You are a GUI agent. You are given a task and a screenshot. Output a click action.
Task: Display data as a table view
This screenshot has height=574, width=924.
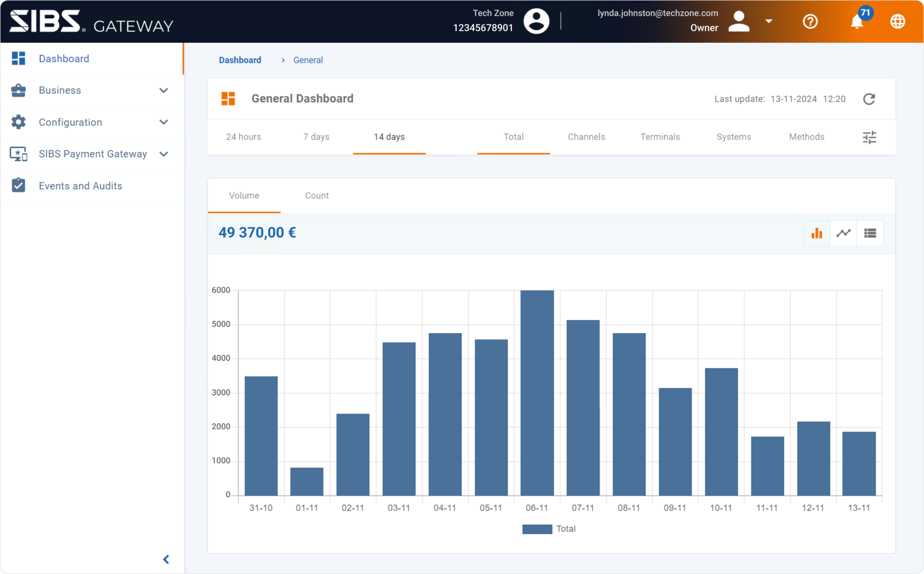pyautogui.click(x=870, y=233)
